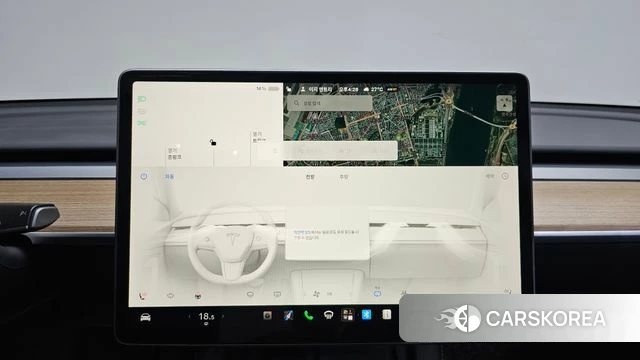The width and height of the screenshot is (640, 360).
Task: Tap the message popup on the dashboard illustration
Action: tap(327, 234)
